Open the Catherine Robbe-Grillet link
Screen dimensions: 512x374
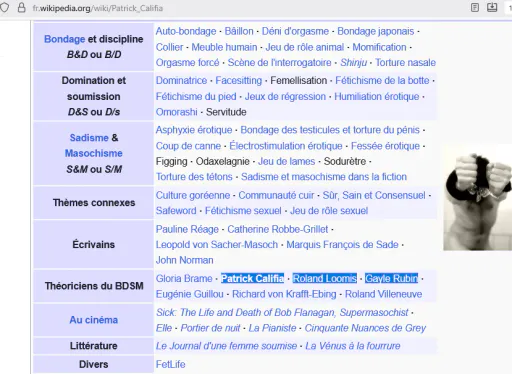[x=278, y=229]
